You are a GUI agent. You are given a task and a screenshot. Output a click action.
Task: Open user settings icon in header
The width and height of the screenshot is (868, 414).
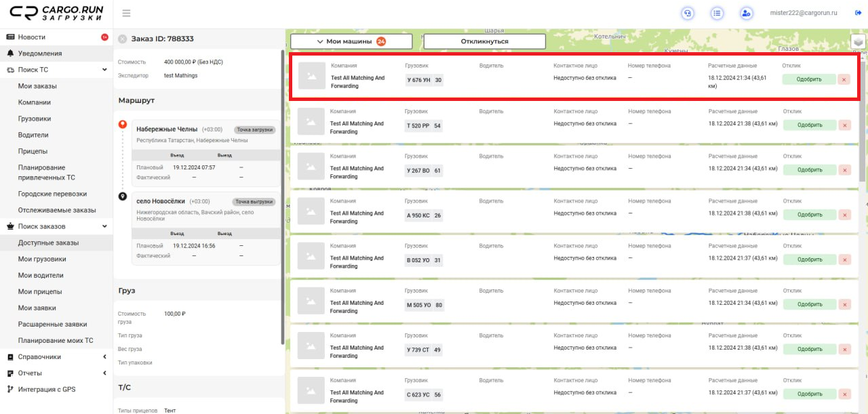[746, 13]
